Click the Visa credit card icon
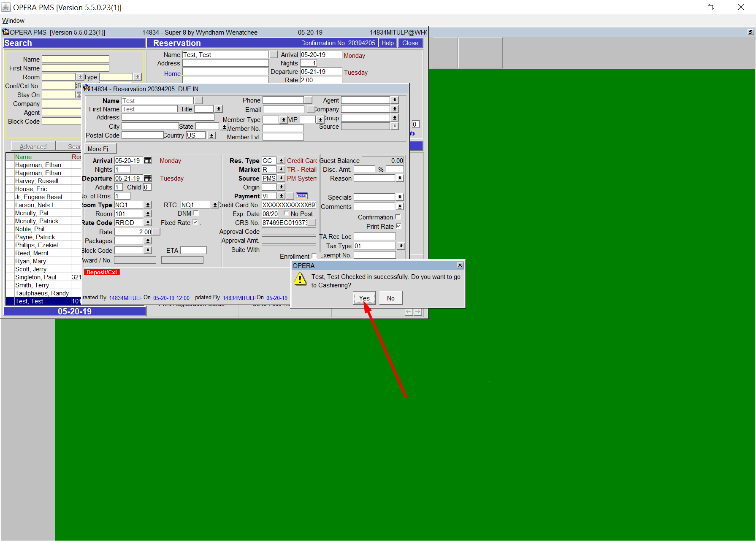 point(302,196)
